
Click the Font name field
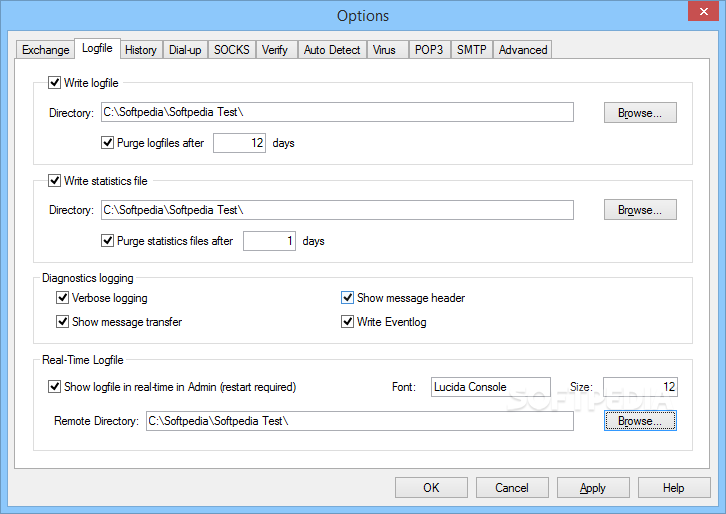point(490,387)
